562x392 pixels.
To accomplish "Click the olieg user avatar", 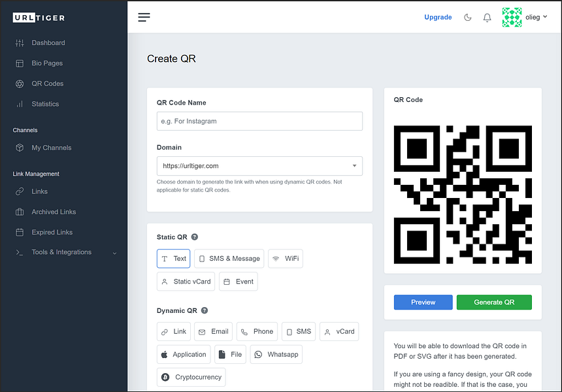I will (x=512, y=17).
